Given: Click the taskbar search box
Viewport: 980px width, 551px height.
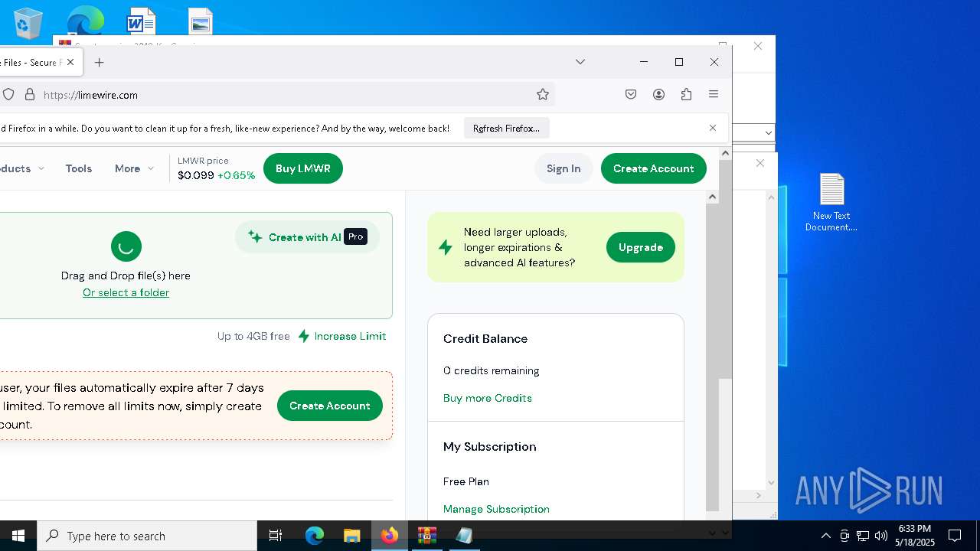Looking at the screenshot, I should click(147, 536).
